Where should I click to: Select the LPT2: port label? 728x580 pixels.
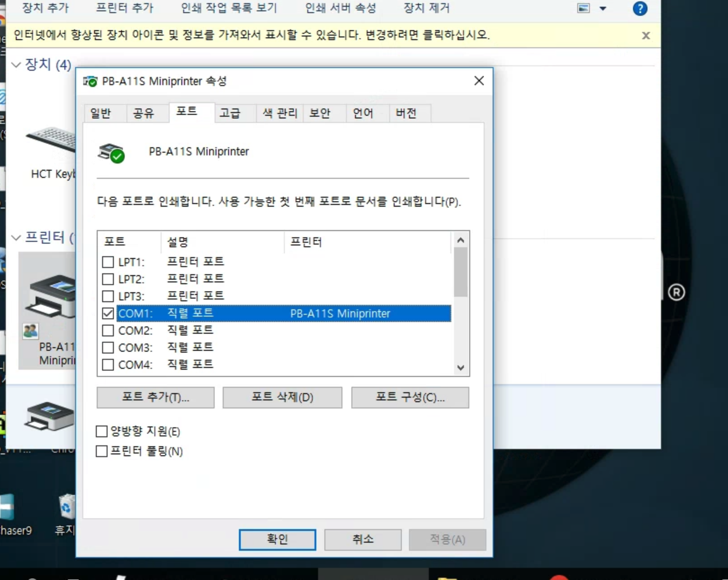[131, 279]
